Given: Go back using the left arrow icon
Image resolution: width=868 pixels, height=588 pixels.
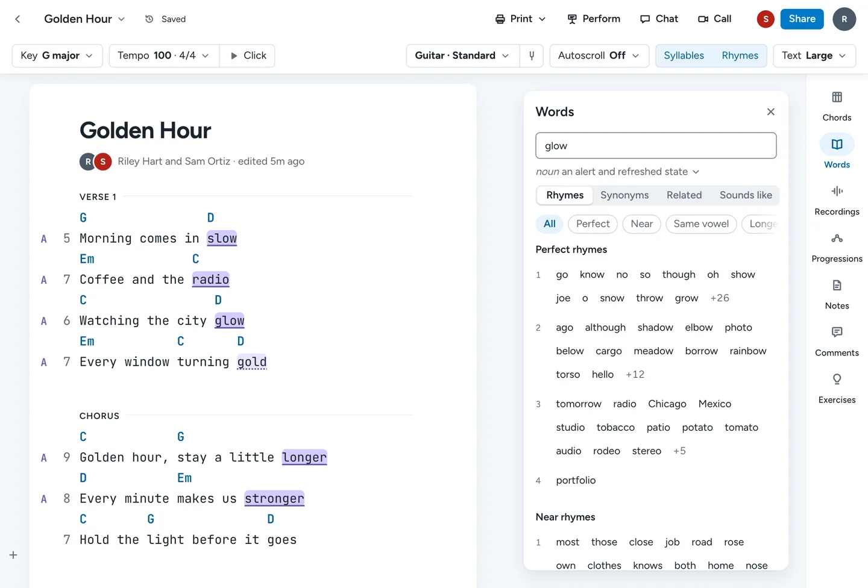Looking at the screenshot, I should [18, 19].
